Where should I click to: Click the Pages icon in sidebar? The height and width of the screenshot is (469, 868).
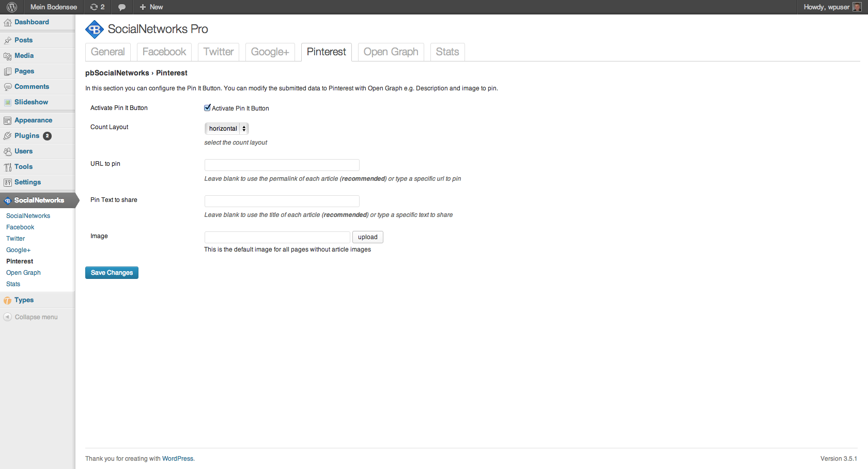point(8,71)
